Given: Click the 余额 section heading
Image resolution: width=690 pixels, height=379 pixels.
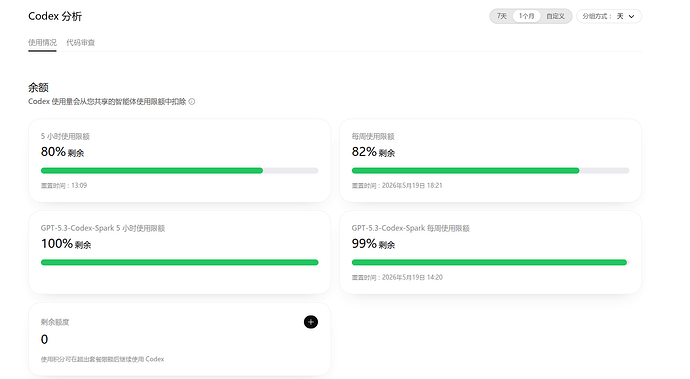Looking at the screenshot, I should pyautogui.click(x=38, y=87).
